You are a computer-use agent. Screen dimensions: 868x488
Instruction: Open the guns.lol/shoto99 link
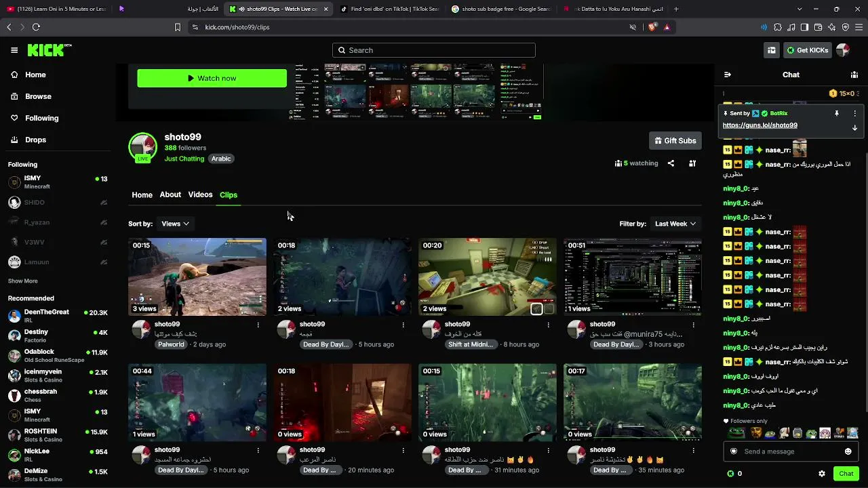click(x=760, y=125)
